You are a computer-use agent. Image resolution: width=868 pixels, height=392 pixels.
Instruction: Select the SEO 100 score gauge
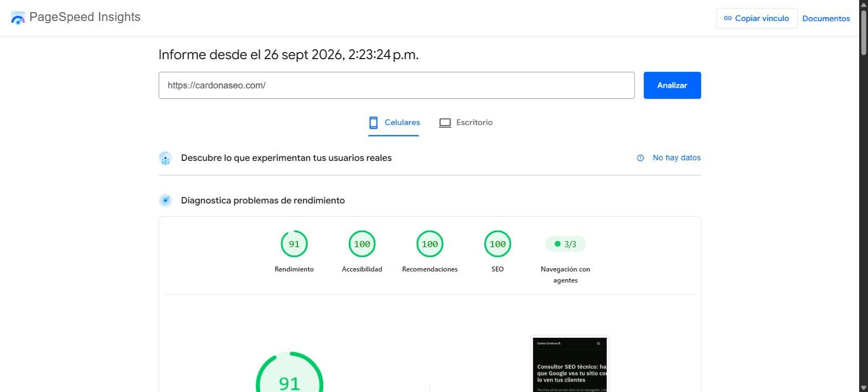tap(498, 244)
